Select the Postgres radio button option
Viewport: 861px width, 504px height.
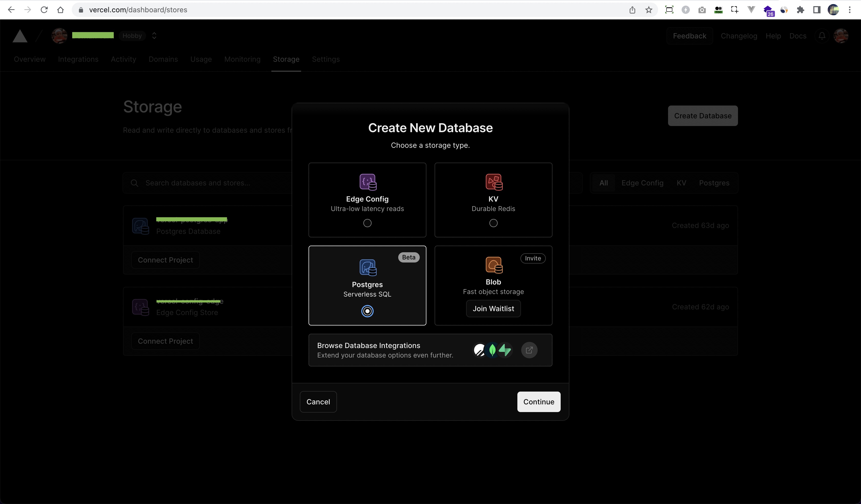(x=367, y=311)
